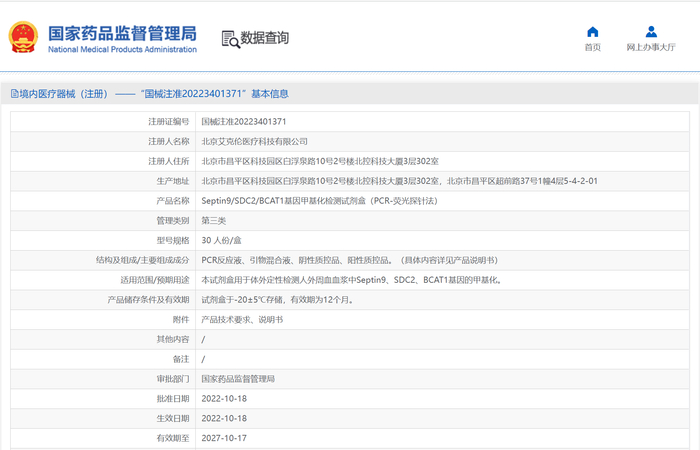Image resolution: width=700 pixels, height=450 pixels.
Task: Click the document icon before 境内医疗器械
Action: click(15, 94)
